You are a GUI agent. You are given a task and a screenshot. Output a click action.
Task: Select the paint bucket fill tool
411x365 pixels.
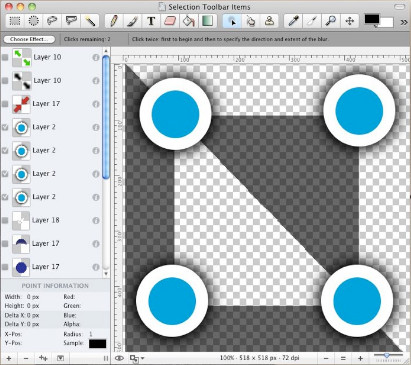[188, 21]
